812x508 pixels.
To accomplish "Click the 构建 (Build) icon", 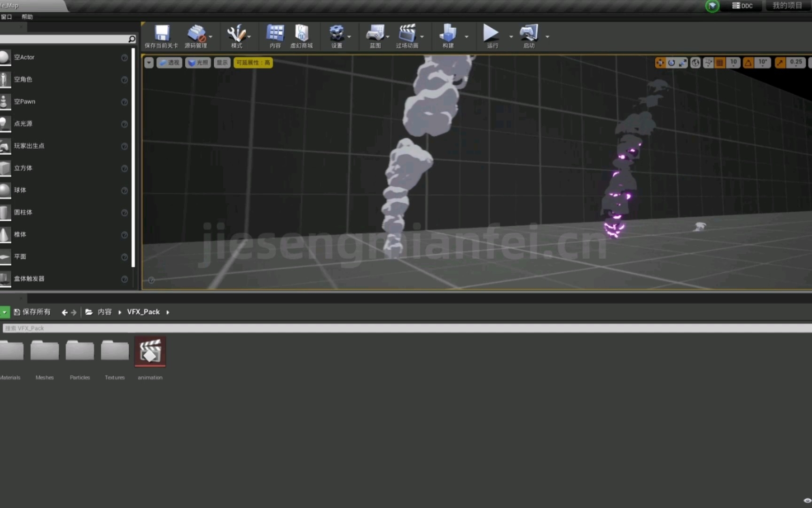I will pyautogui.click(x=447, y=36).
